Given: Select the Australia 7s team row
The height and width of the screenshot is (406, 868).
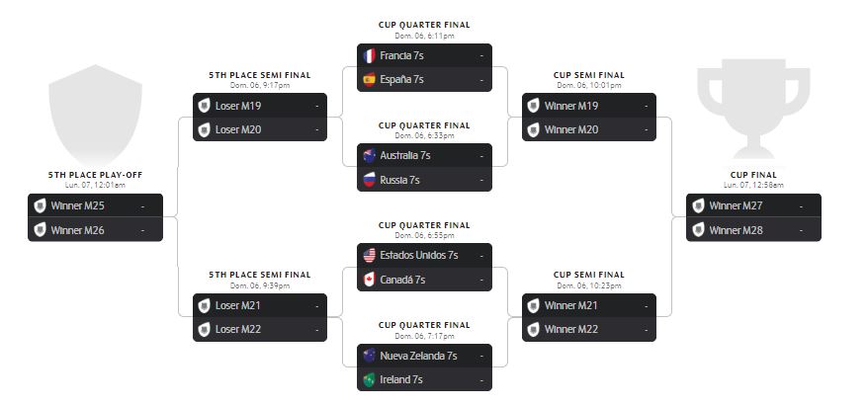Looking at the screenshot, I should (x=424, y=155).
